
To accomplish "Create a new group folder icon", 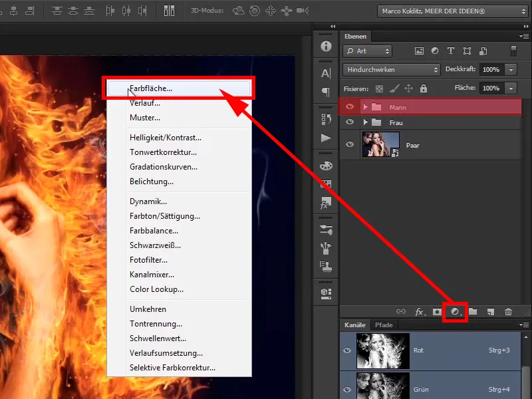I will (473, 311).
